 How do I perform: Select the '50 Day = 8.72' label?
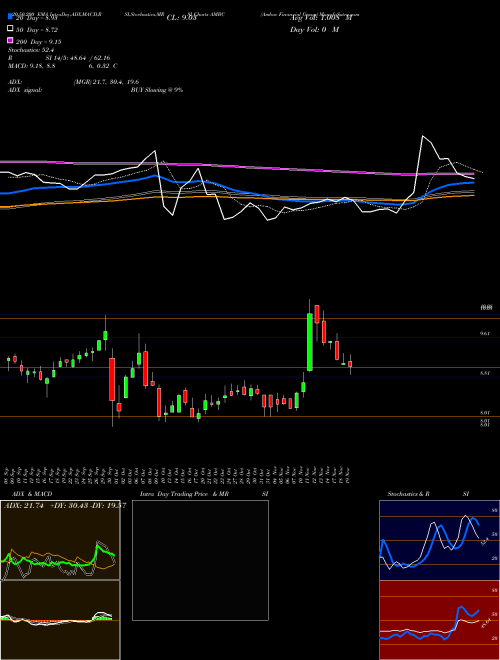point(37,30)
